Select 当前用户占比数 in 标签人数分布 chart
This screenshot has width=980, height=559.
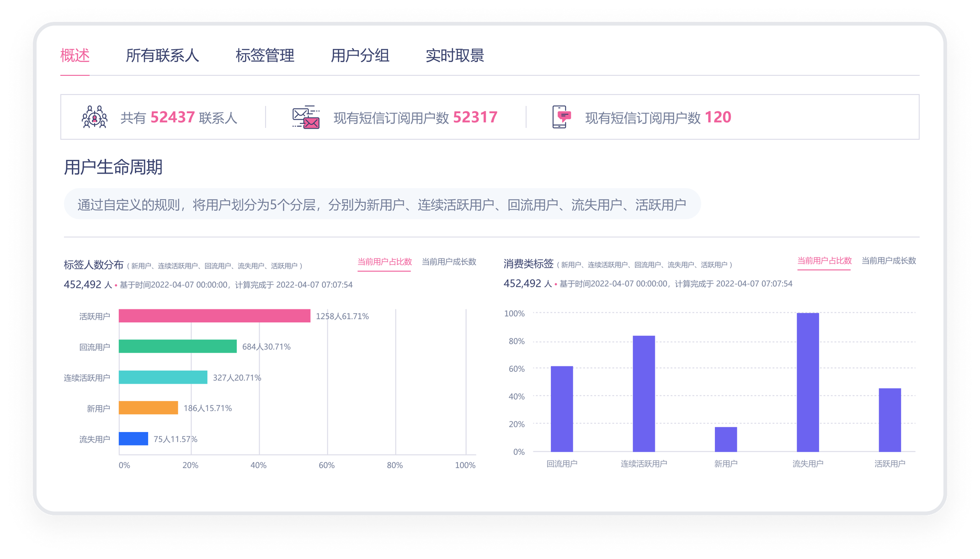tap(384, 262)
